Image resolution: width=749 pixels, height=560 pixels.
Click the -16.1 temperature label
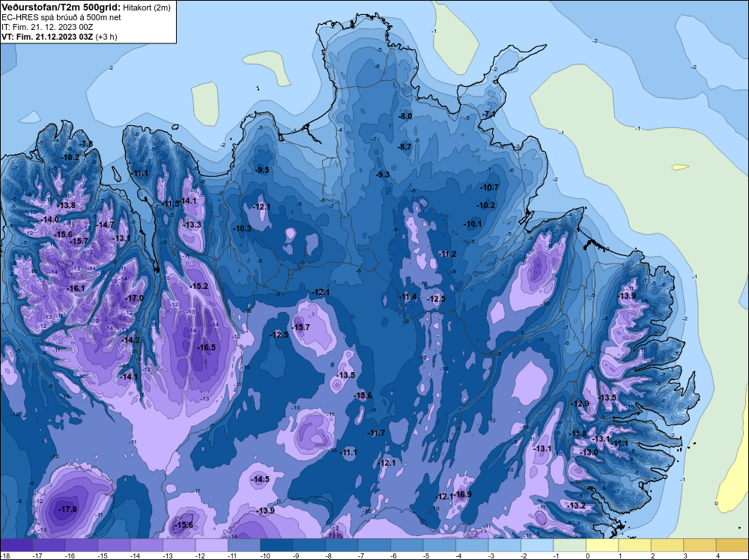tap(76, 289)
